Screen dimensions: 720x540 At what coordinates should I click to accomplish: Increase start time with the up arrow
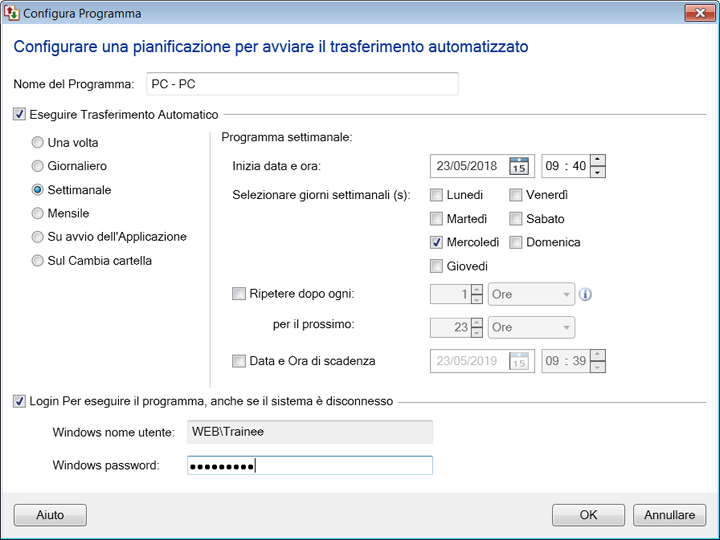pyautogui.click(x=597, y=160)
